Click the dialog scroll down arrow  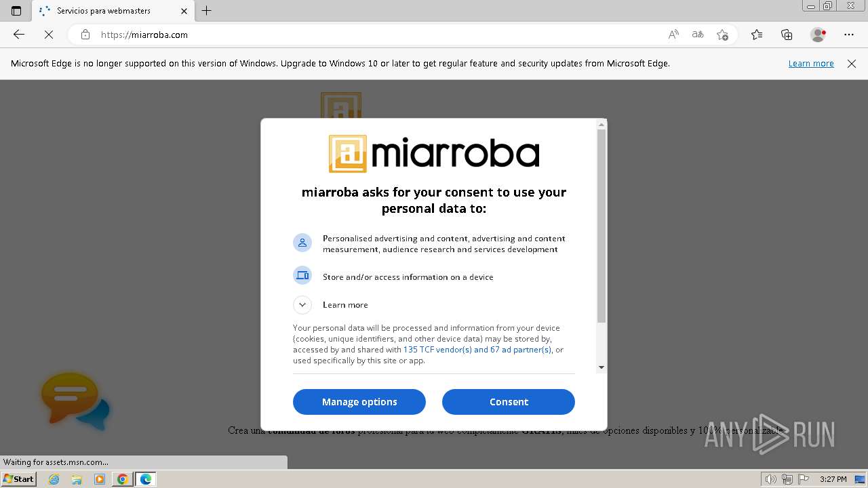point(601,367)
